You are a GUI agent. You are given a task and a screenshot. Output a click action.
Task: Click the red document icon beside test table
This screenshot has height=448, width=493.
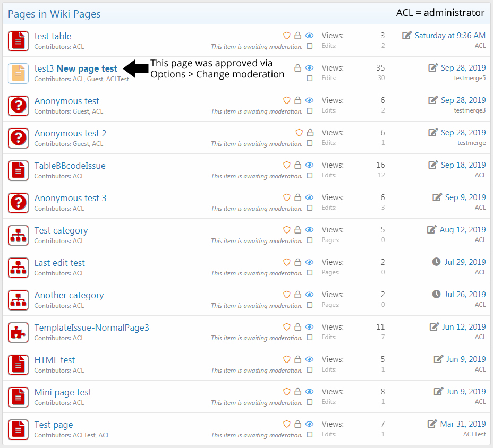(x=18, y=41)
